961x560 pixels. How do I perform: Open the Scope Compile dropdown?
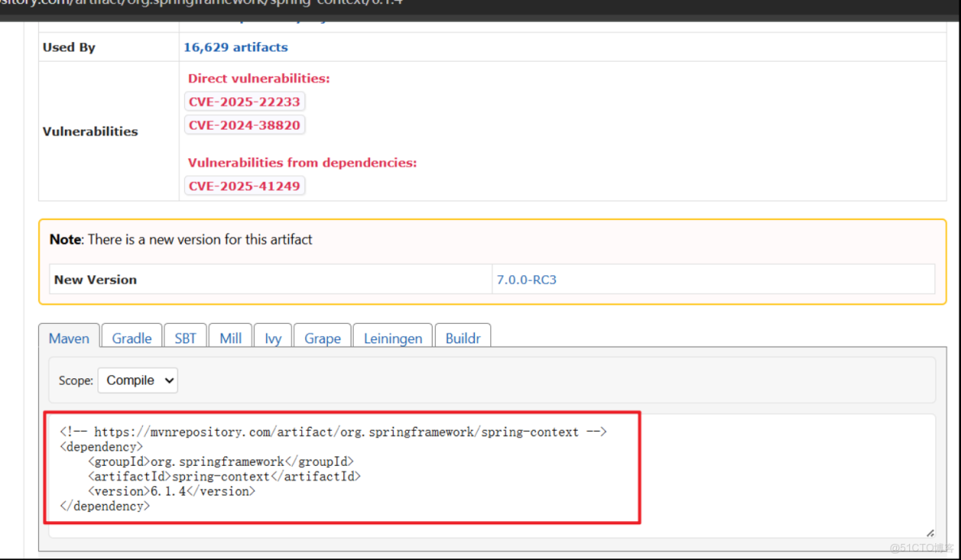click(x=138, y=381)
